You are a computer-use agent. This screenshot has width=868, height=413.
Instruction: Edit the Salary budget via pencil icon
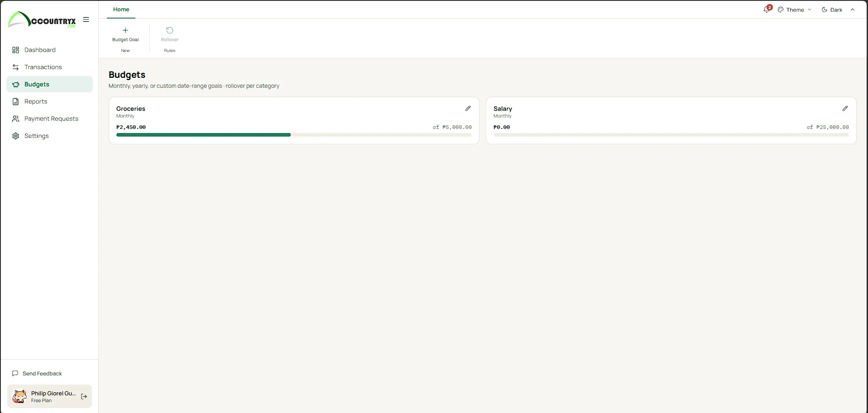tap(845, 109)
